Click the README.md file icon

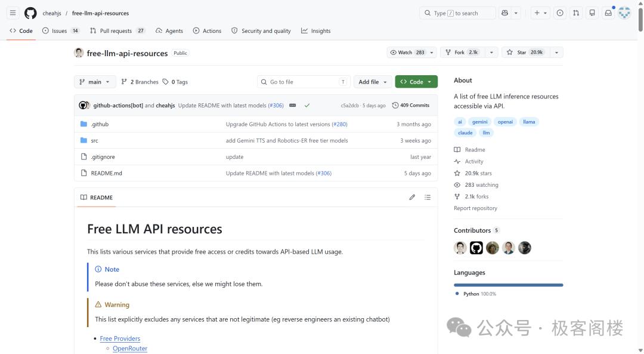point(84,173)
